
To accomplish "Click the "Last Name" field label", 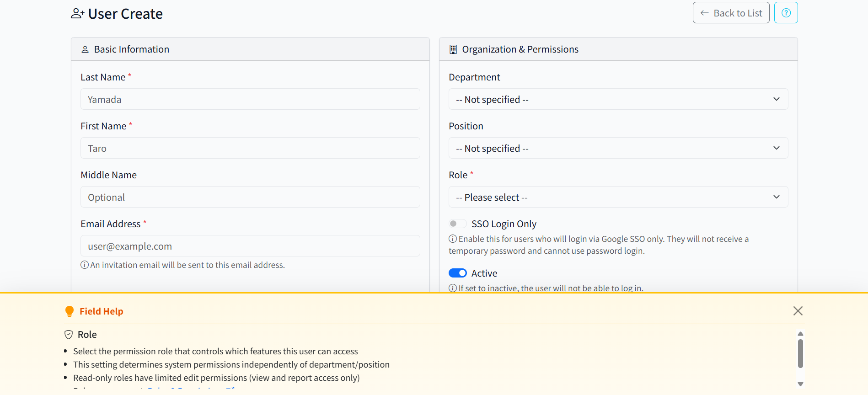I will (103, 77).
